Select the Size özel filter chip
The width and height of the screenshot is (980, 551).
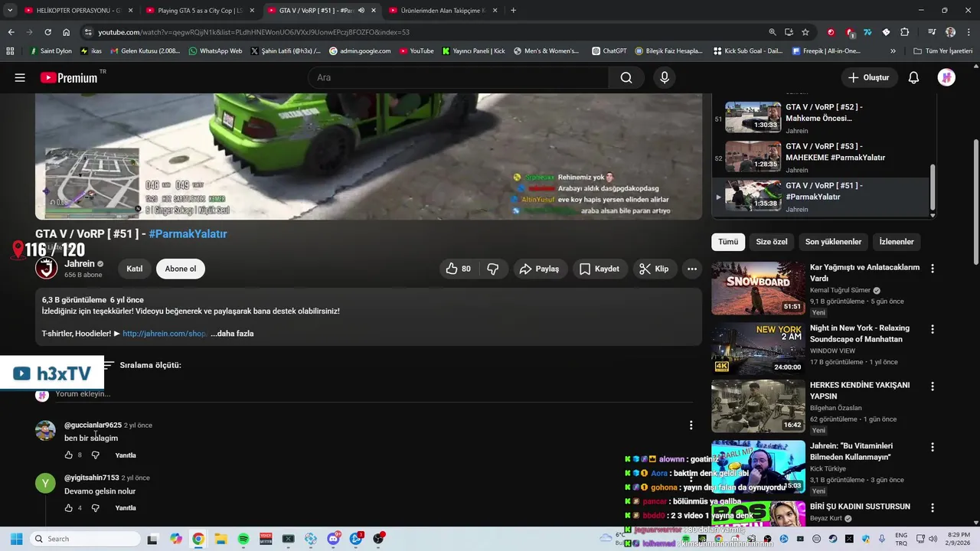(x=772, y=242)
